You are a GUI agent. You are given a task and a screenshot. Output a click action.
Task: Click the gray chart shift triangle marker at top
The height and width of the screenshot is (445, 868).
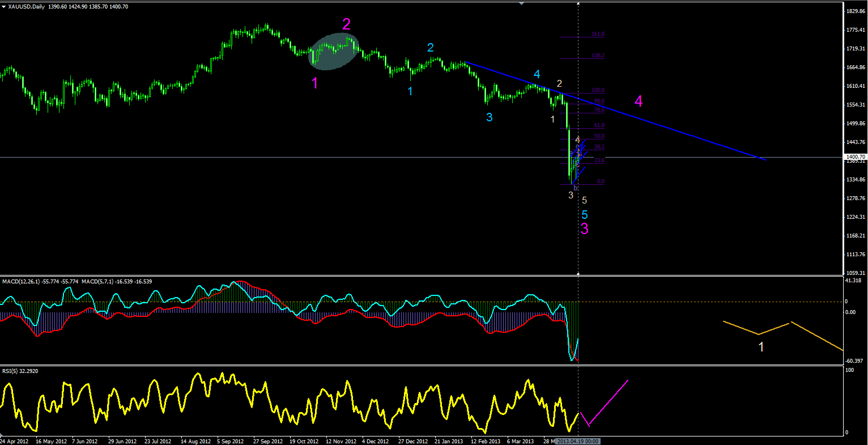click(x=522, y=3)
